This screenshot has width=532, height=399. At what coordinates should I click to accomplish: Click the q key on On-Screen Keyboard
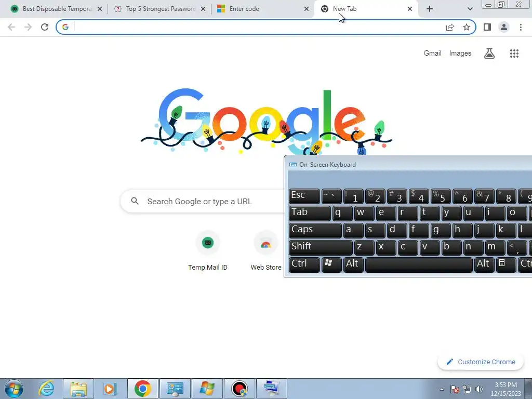(342, 214)
